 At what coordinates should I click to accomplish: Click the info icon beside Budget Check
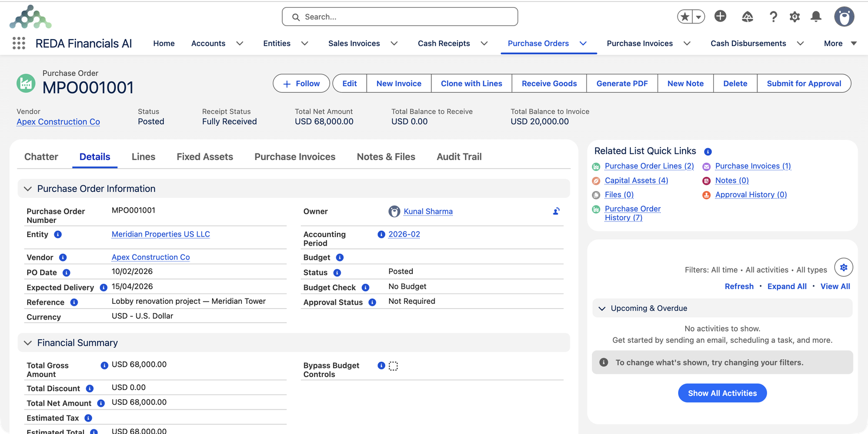point(366,288)
